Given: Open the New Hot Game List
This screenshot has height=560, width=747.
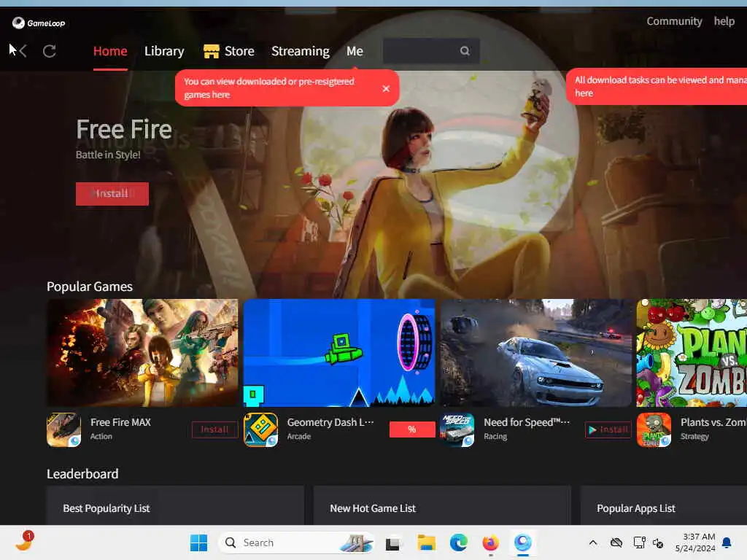Looking at the screenshot, I should point(373,508).
